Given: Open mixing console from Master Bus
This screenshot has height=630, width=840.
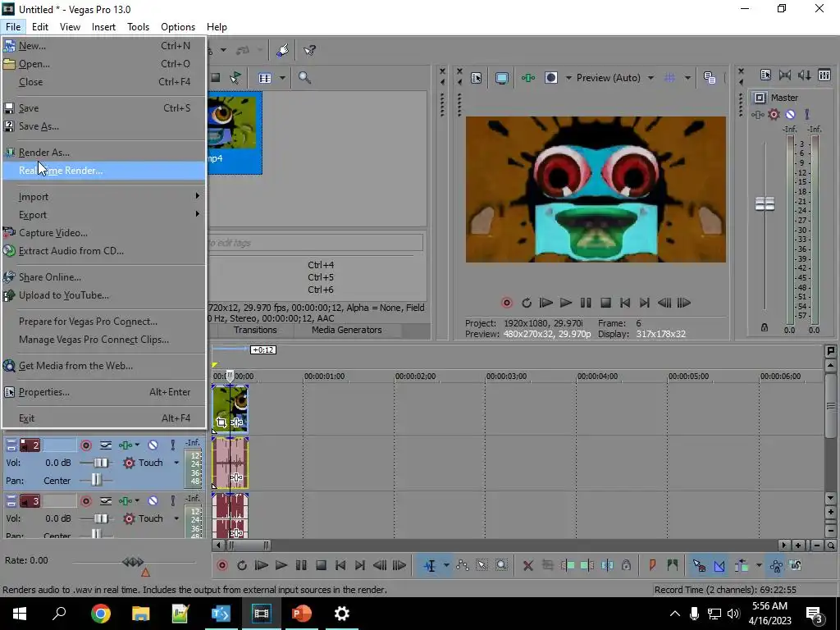Looking at the screenshot, I should click(824, 75).
